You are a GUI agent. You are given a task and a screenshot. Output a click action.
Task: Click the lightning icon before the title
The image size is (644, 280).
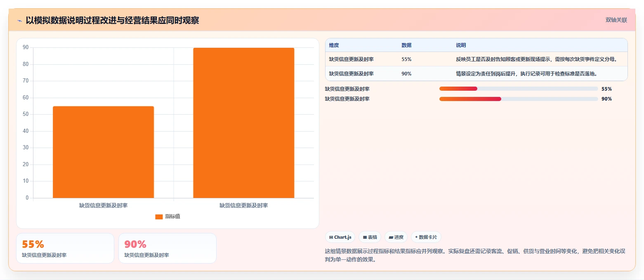point(19,21)
